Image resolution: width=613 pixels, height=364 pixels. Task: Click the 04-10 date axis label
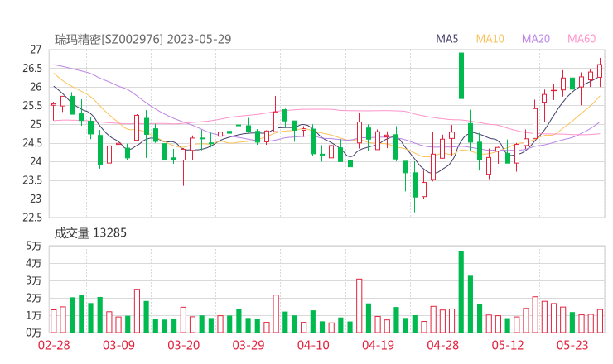point(313,345)
